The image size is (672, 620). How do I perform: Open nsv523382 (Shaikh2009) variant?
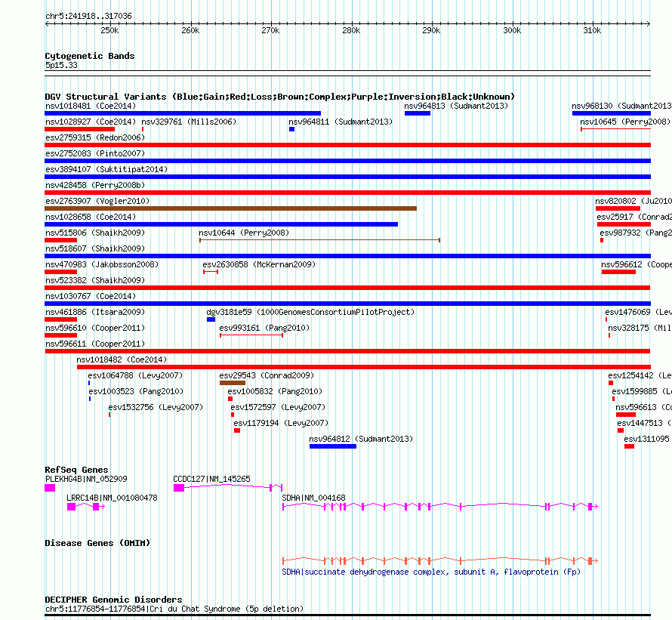click(95, 280)
